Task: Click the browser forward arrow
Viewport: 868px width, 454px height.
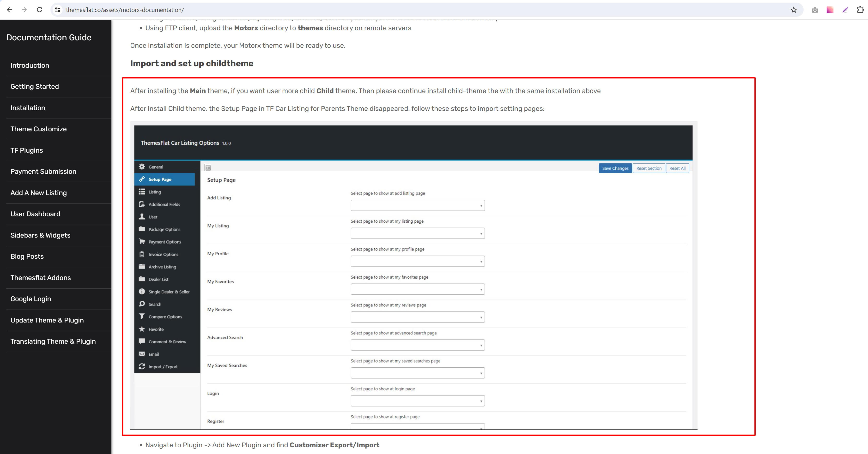Action: pyautogui.click(x=24, y=10)
